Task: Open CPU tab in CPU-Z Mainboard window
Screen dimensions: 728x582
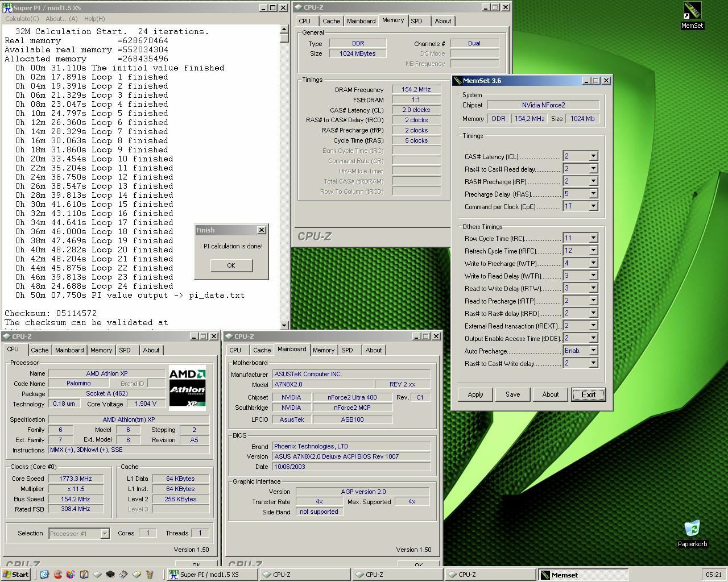Action: (235, 350)
